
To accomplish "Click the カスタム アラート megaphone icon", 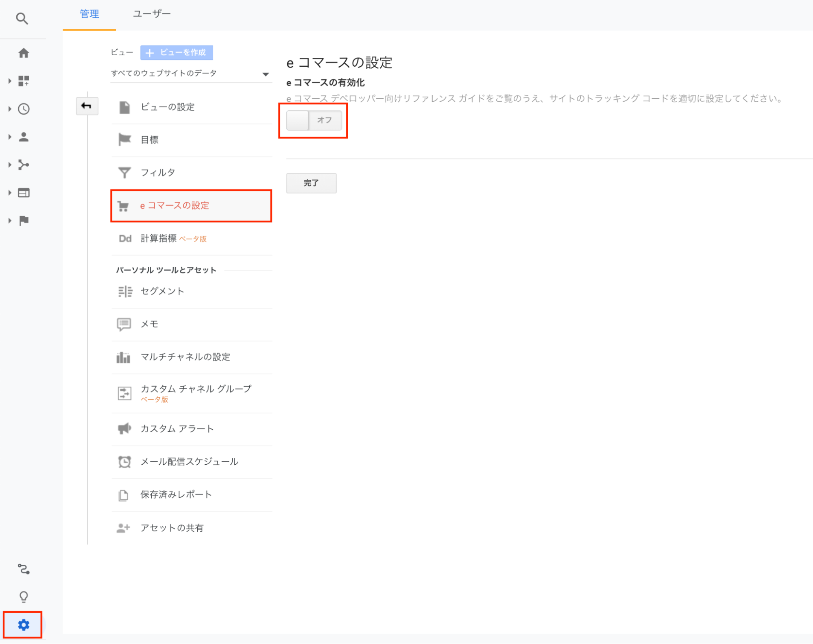I will [124, 429].
